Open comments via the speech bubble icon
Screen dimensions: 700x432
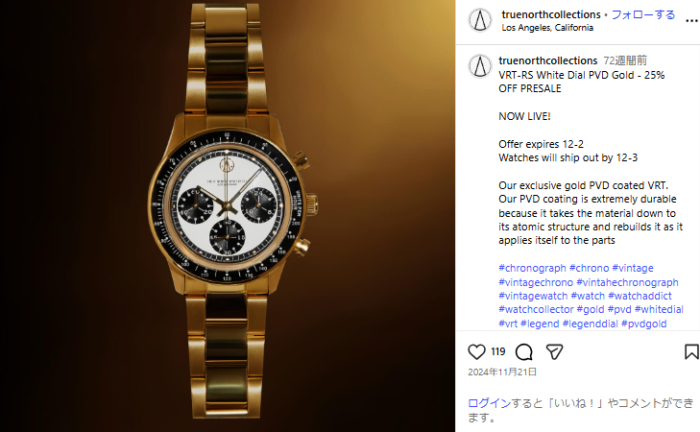pos(524,352)
